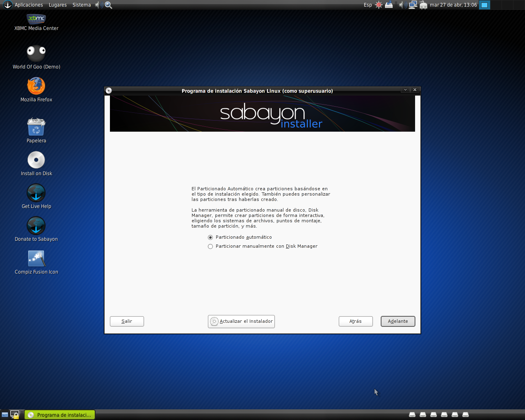Screen dimensions: 525x420
Task: Click the magnifier search icon in the top panel
Action: (109, 5)
